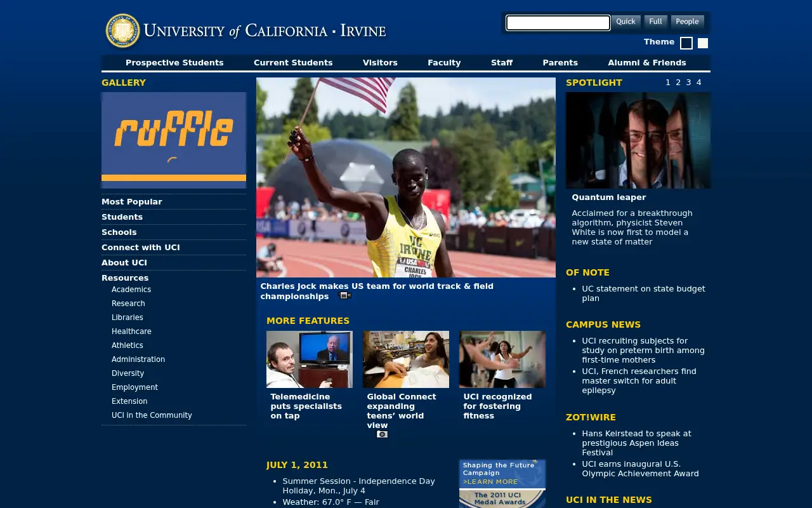The width and height of the screenshot is (812, 508).
Task: Click Charles Jock runner feature photo
Action: 406,178
